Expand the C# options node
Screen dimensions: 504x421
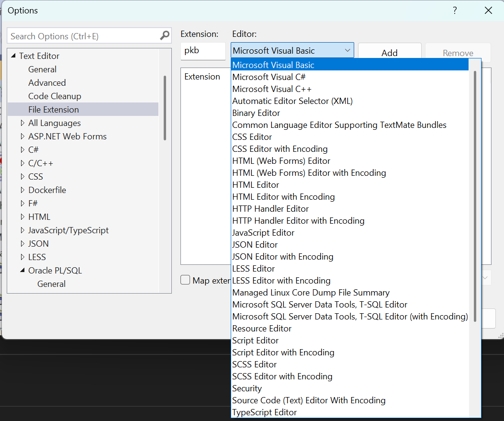[x=22, y=149]
